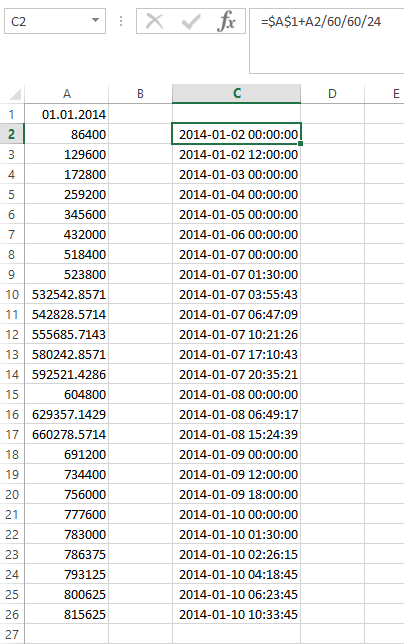The height and width of the screenshot is (644, 404).
Task: Select cell 2014-01-08 15:24:39
Action: (236, 434)
